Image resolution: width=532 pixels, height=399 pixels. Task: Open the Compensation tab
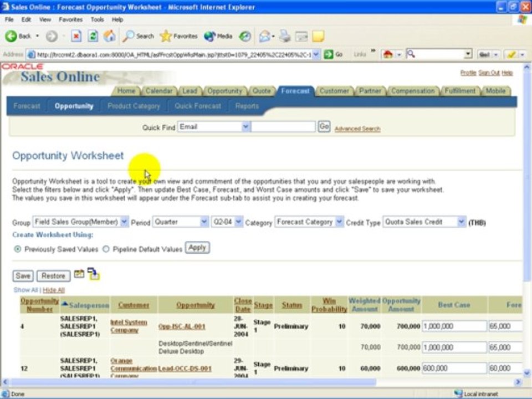412,91
